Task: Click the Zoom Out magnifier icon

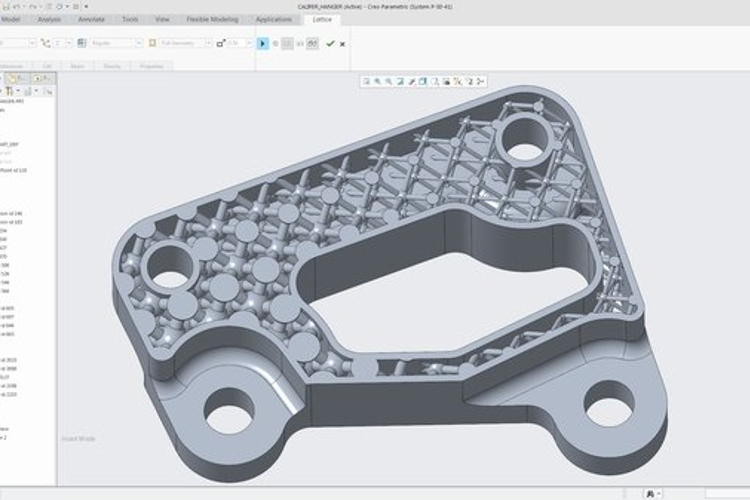Action: [389, 81]
